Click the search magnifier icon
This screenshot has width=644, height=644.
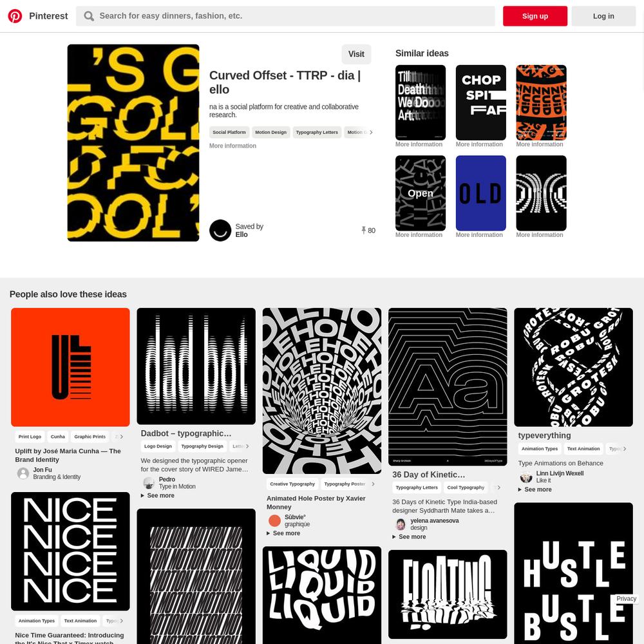point(89,16)
